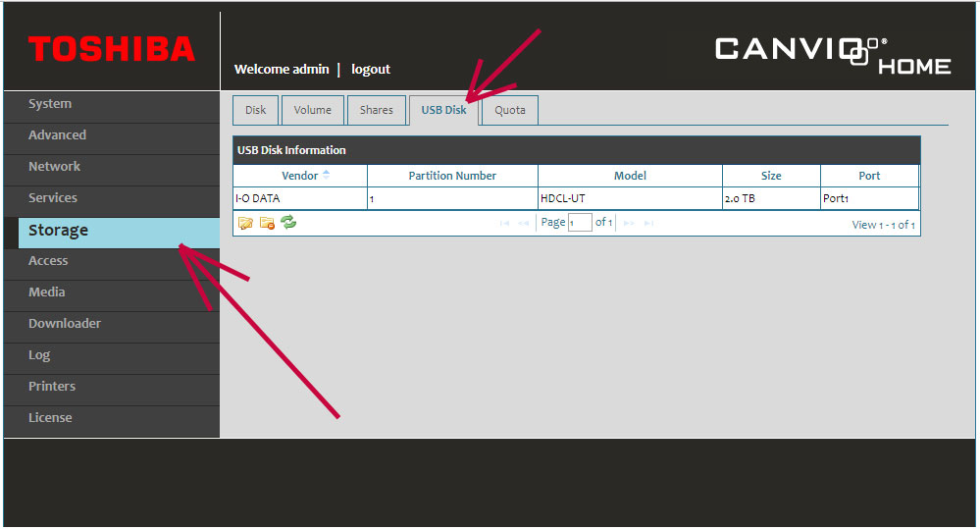
Task: Open the Disk tab
Action: point(256,110)
